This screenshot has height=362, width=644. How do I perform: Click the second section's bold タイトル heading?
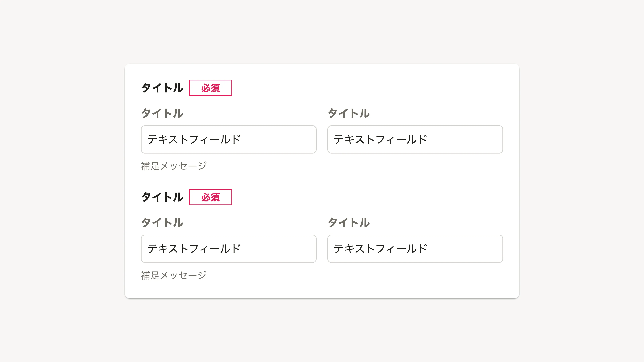click(x=162, y=197)
